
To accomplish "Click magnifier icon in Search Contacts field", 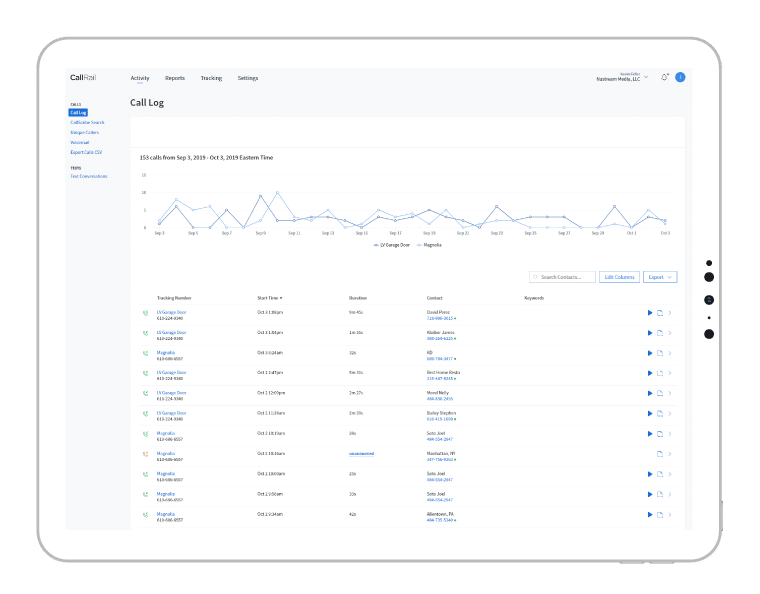I will 535,277.
